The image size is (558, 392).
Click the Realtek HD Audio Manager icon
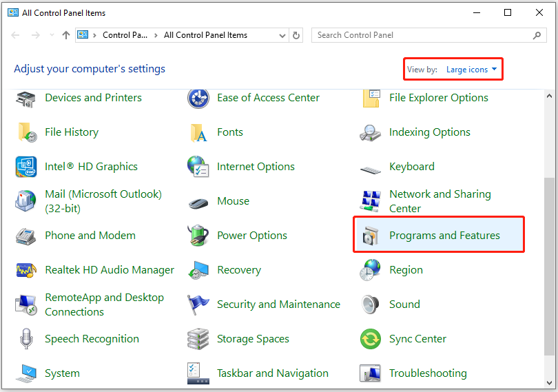[26, 270]
